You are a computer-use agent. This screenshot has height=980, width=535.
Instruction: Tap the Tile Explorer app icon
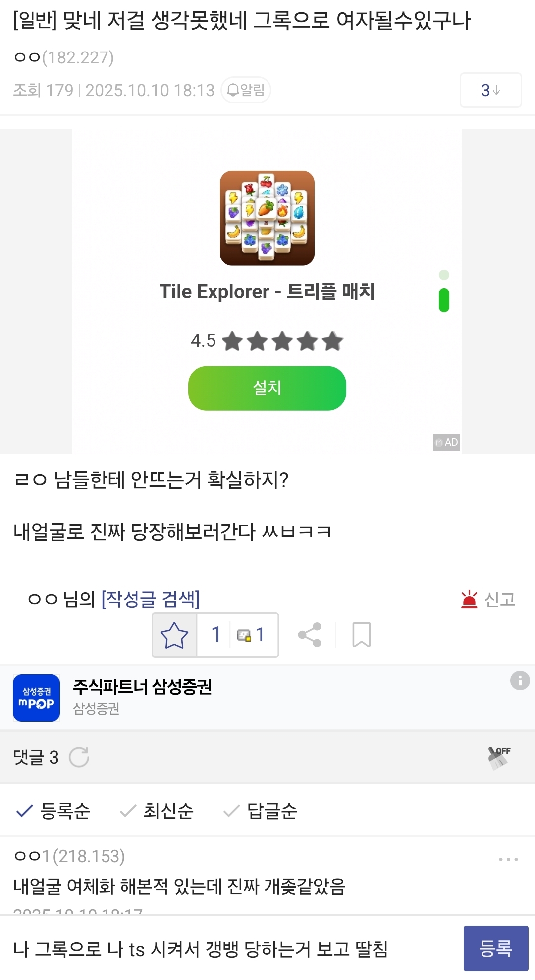pyautogui.click(x=267, y=218)
